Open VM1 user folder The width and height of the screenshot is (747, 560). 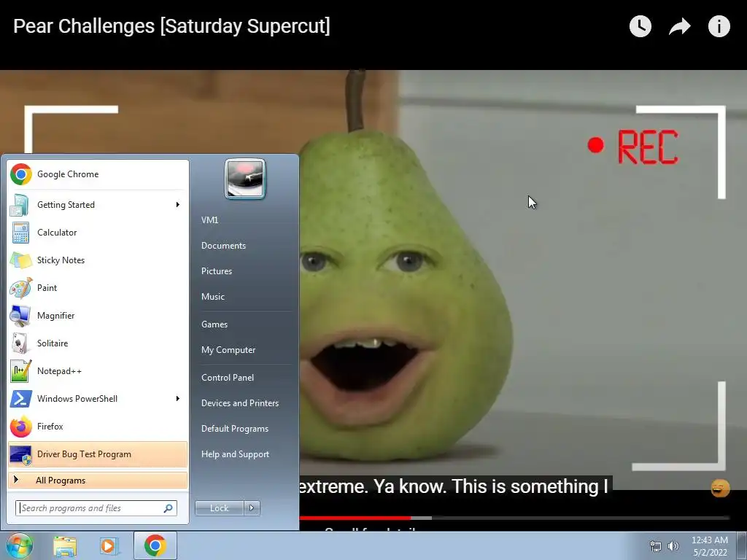coord(209,220)
